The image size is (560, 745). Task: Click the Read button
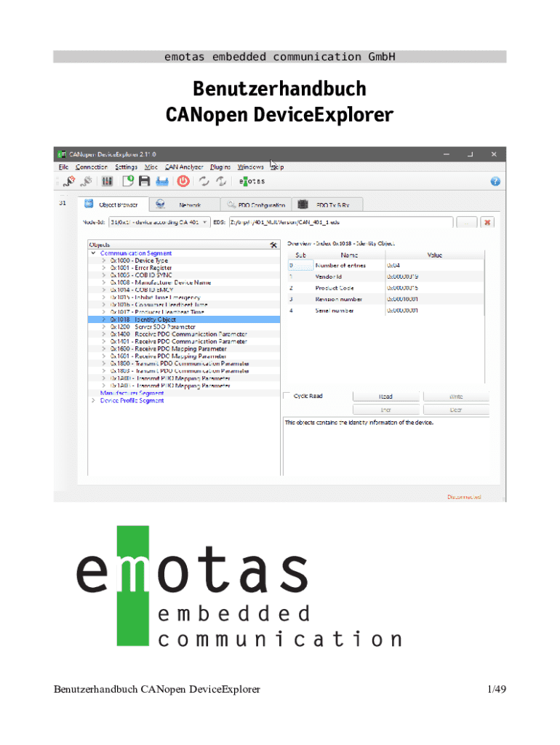pos(385,397)
